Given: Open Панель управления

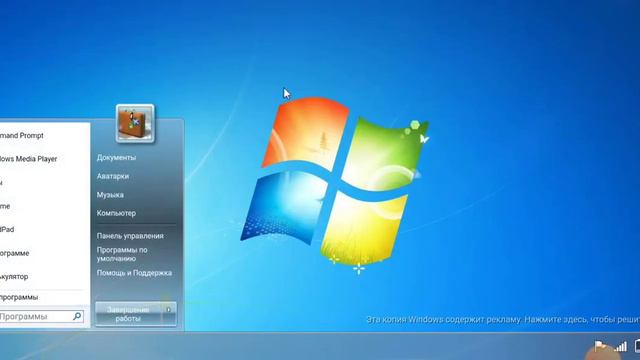Looking at the screenshot, I should [130, 236].
